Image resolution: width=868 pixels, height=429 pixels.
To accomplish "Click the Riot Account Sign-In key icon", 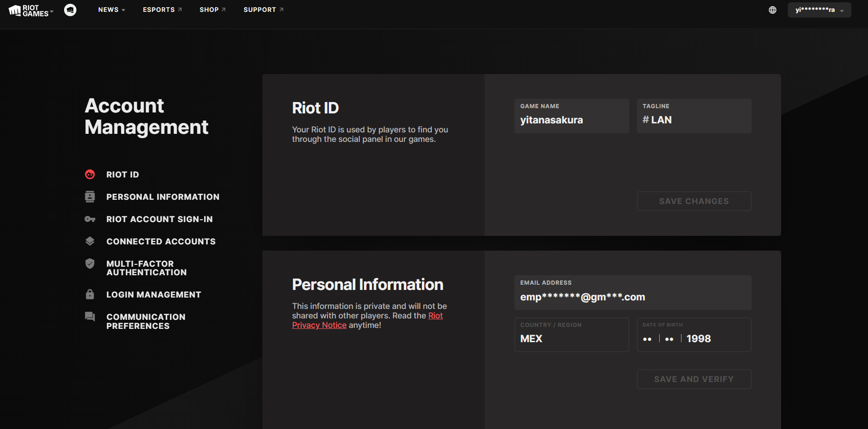I will 90,219.
